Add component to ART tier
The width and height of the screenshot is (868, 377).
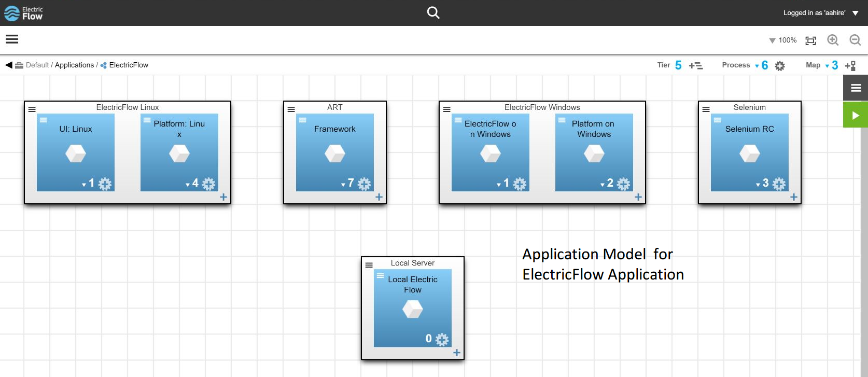(379, 197)
